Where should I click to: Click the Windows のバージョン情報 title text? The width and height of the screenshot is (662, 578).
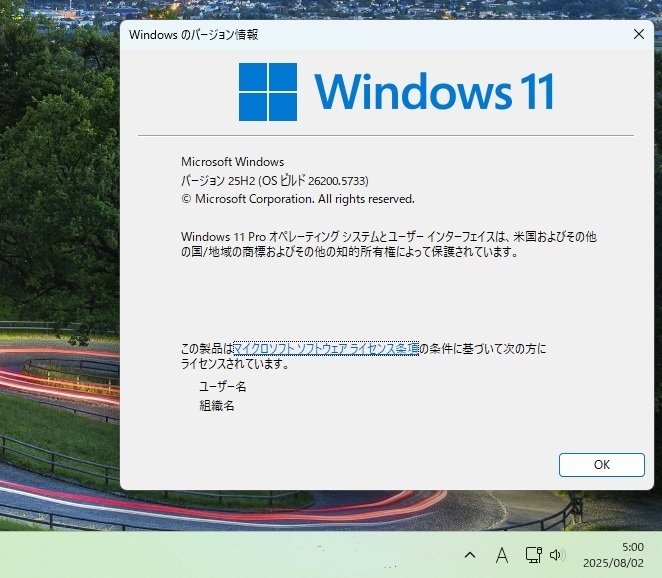pos(194,35)
